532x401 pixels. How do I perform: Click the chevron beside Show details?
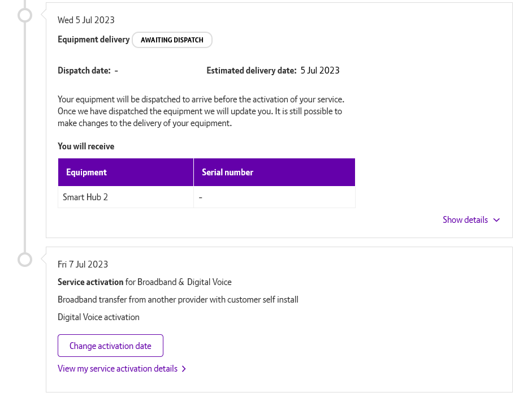496,220
